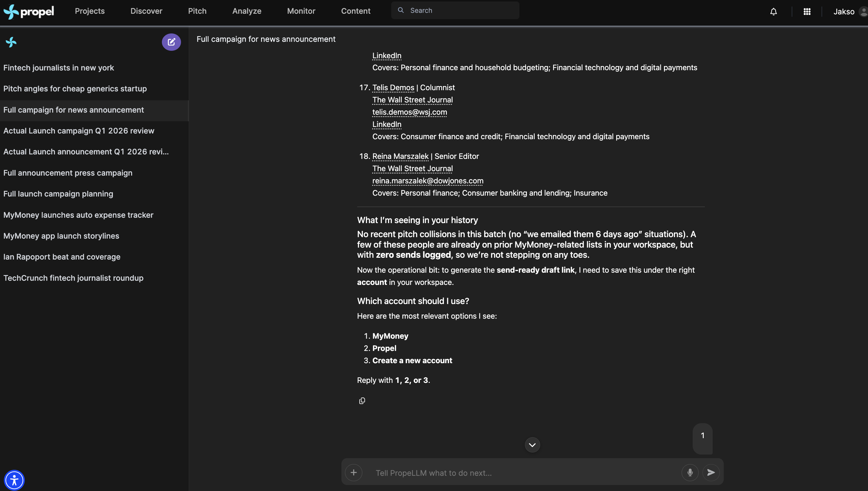Open the apps grid menu
Viewport: 868px width, 491px height.
[807, 12]
